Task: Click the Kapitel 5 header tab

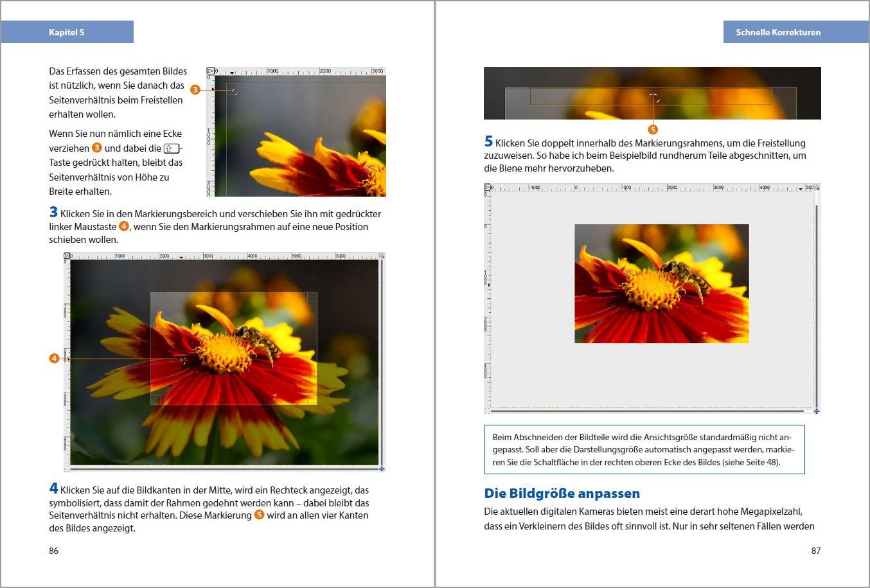Action: tap(67, 32)
